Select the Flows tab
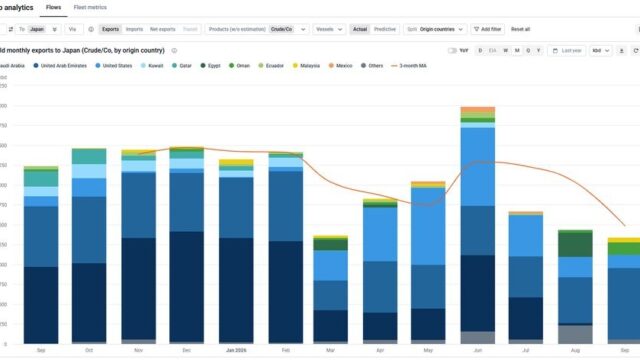 53,7
